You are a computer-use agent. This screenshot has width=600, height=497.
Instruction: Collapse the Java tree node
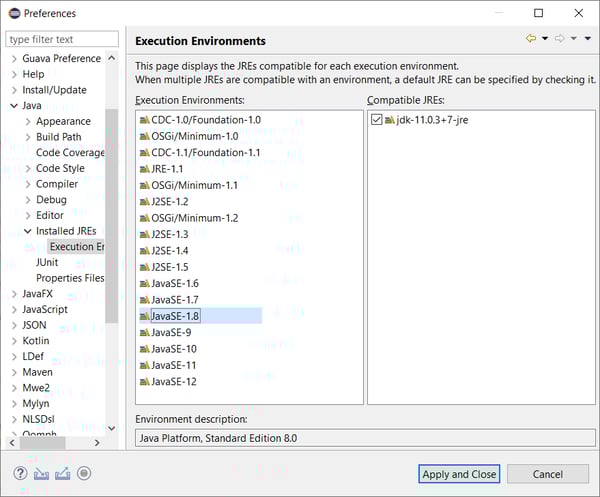click(13, 105)
